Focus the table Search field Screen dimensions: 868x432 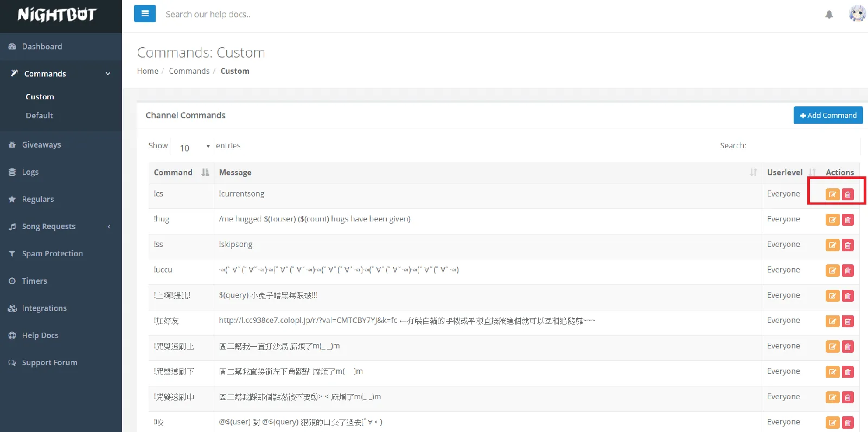pyautogui.click(x=803, y=146)
